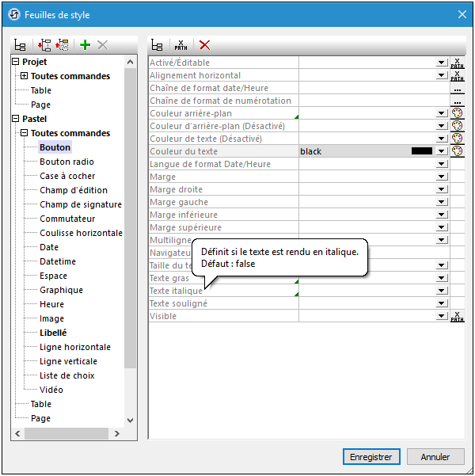Click the Annuler button
Screen dimensions: 475x476
click(x=435, y=457)
